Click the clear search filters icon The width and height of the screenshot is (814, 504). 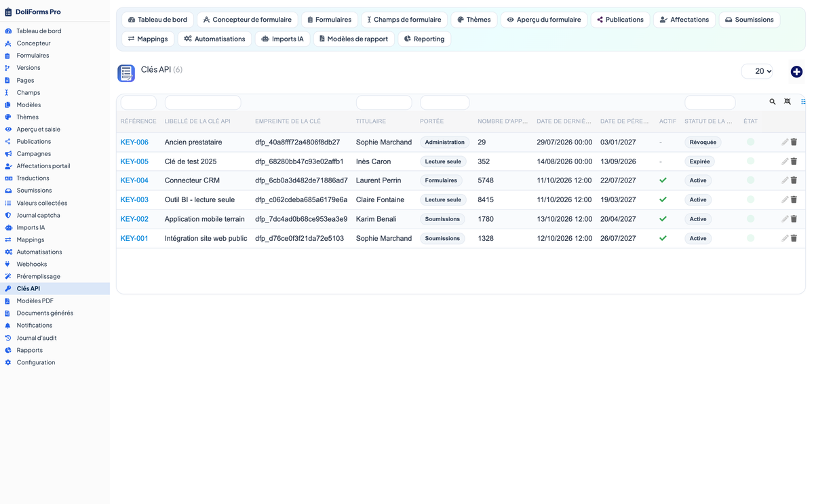pos(788,102)
